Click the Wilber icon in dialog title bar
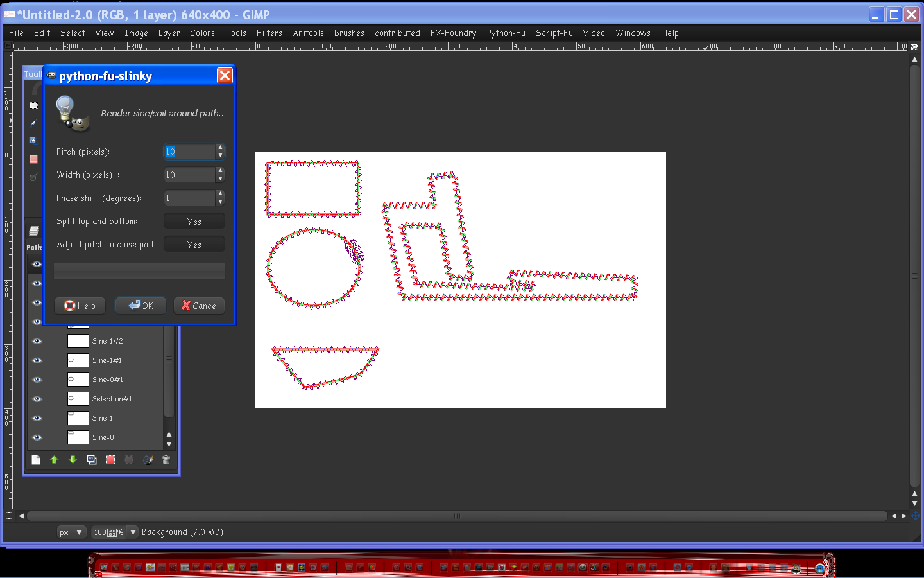 [51, 76]
